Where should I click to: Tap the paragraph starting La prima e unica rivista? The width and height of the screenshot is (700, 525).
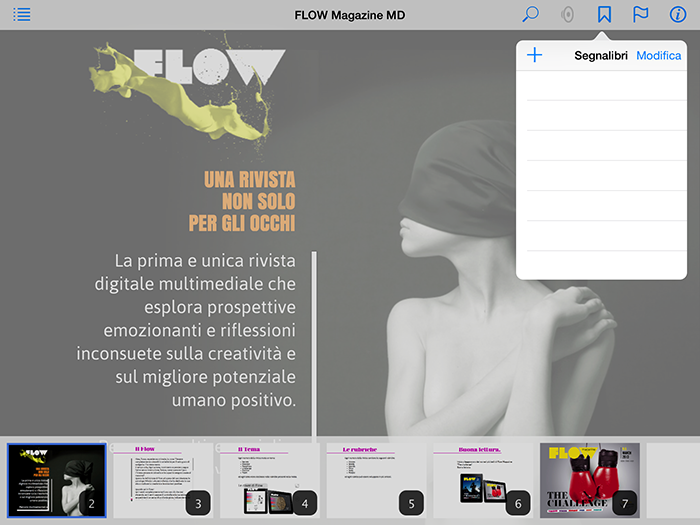(x=186, y=330)
